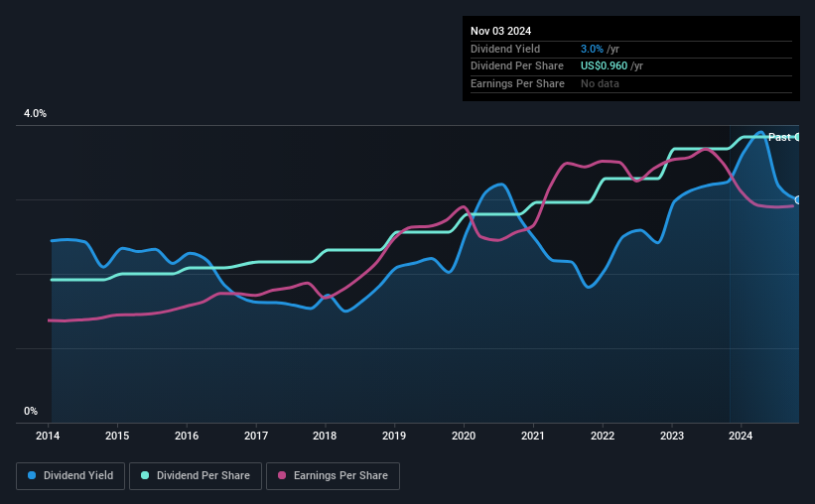Click the Nov 03 2024 tooltip date

click(x=501, y=31)
